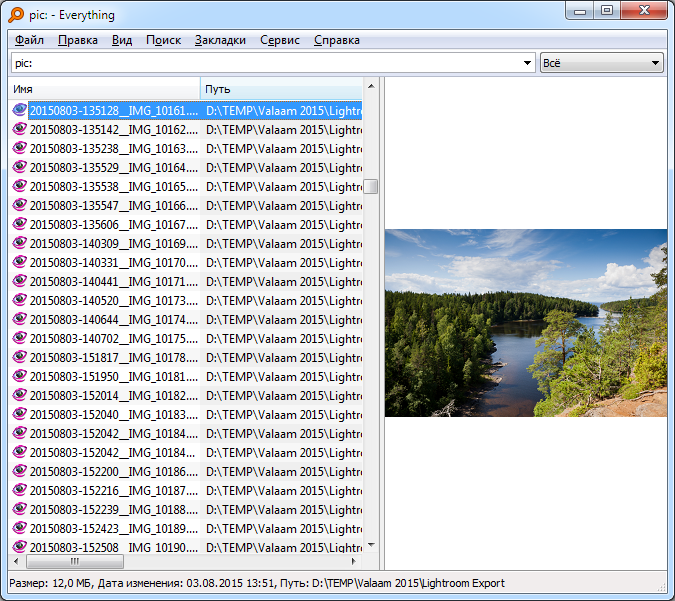Open the Файл menu

[29, 40]
